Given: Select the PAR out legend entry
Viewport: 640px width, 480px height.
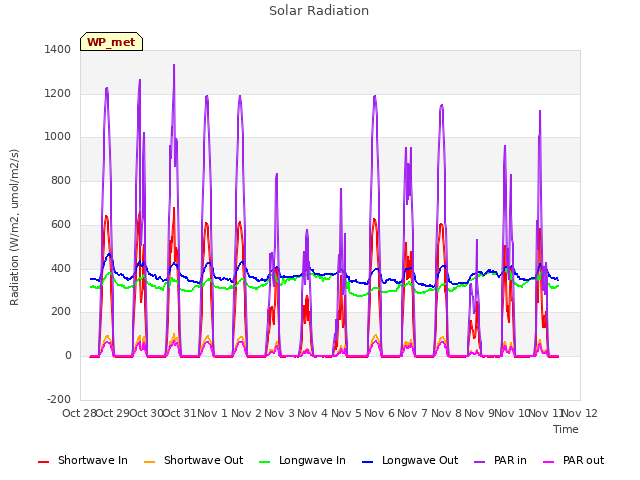Looking at the screenshot, I should click(573, 460).
